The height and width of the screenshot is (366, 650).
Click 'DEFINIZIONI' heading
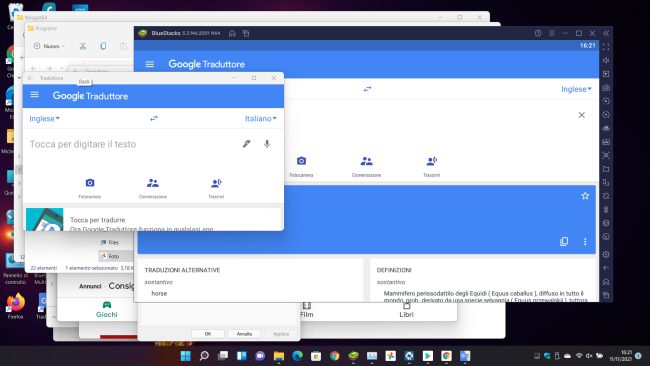[394, 270]
